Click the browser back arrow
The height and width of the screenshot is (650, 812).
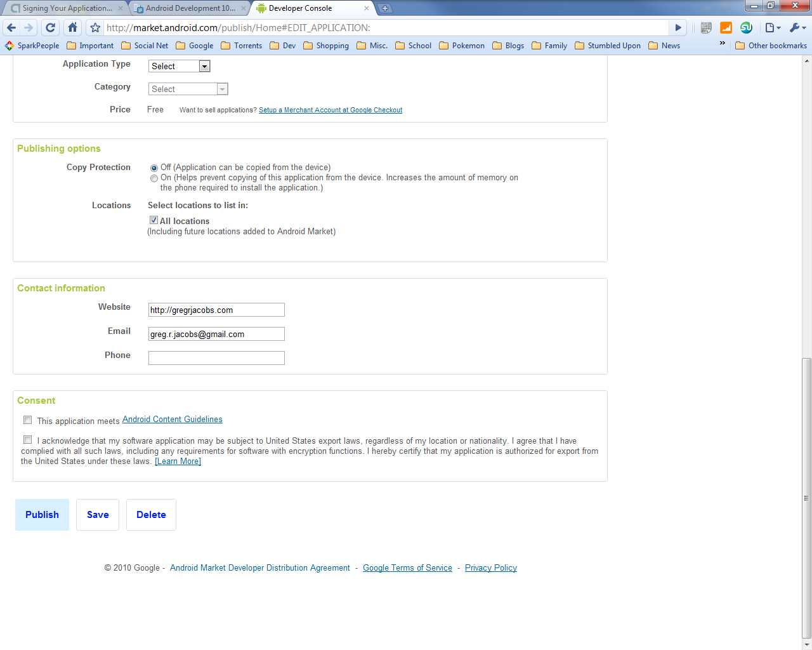pyautogui.click(x=11, y=28)
